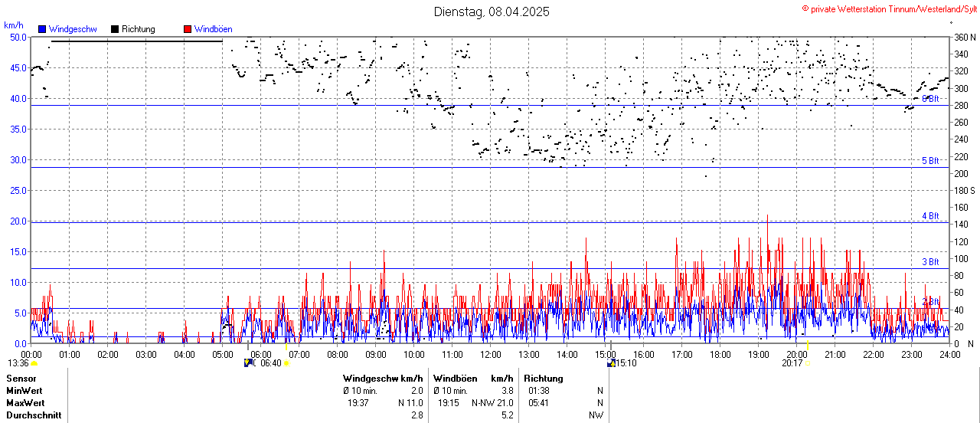Click the 5 Bft threshold label
The image size is (980, 423).
pyautogui.click(x=930, y=161)
